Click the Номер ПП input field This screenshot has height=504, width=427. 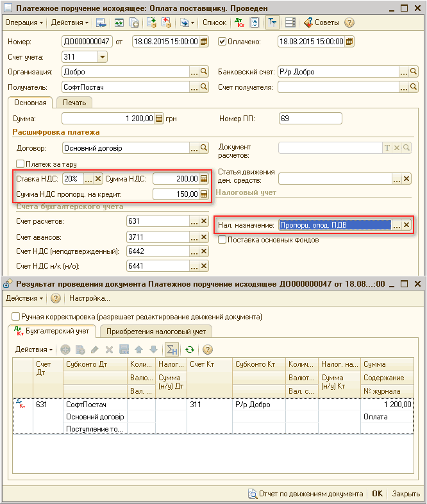coord(311,119)
